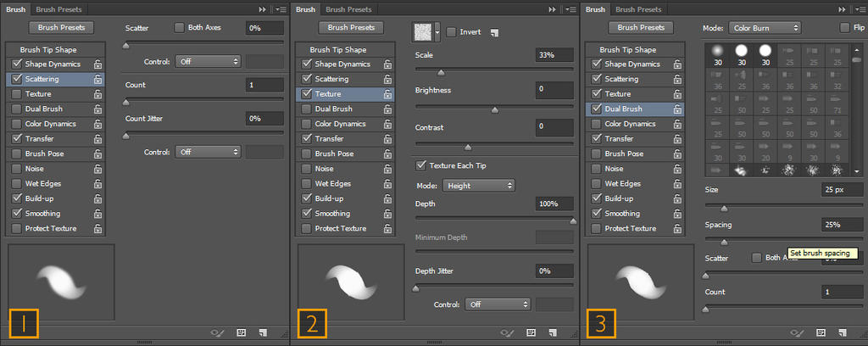Enable Noise checkbox in Texture panel list
The height and width of the screenshot is (346, 868).
(x=307, y=169)
